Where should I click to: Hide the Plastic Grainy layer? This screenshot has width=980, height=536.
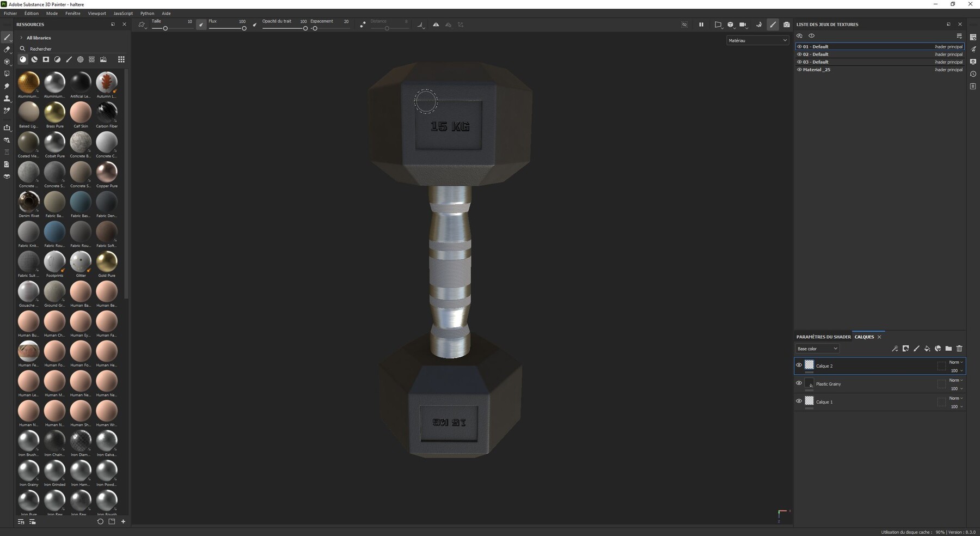coord(799,383)
